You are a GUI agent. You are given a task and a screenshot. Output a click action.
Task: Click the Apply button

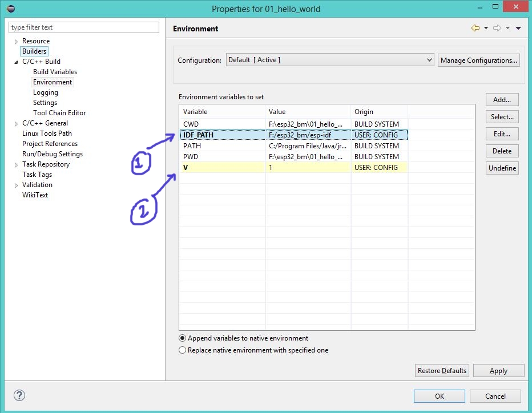[498, 371]
